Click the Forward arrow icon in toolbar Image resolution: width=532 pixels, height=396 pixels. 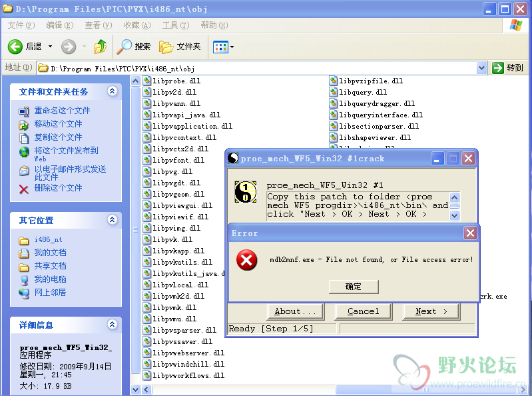(x=68, y=47)
